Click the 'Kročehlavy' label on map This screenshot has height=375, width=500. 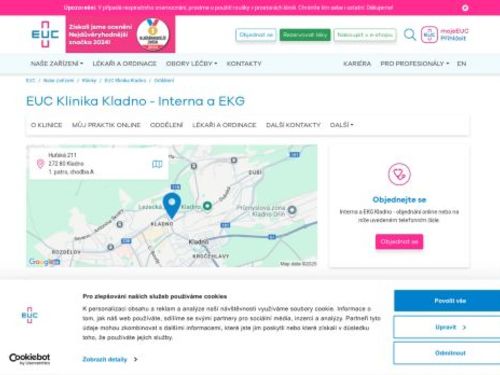tap(211, 256)
